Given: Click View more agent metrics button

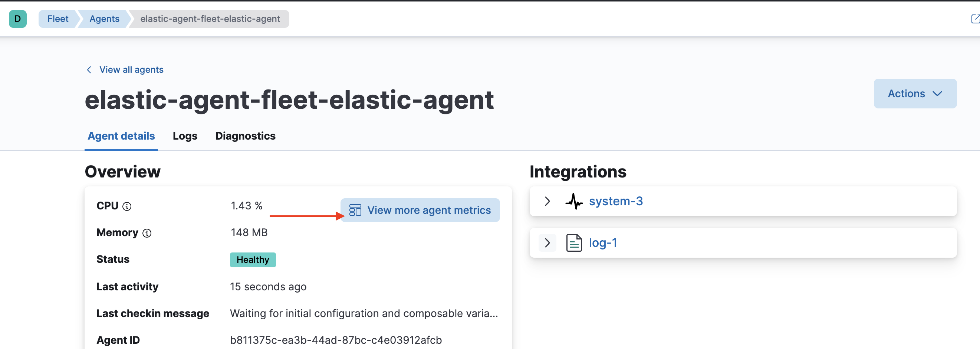Looking at the screenshot, I should pos(420,210).
